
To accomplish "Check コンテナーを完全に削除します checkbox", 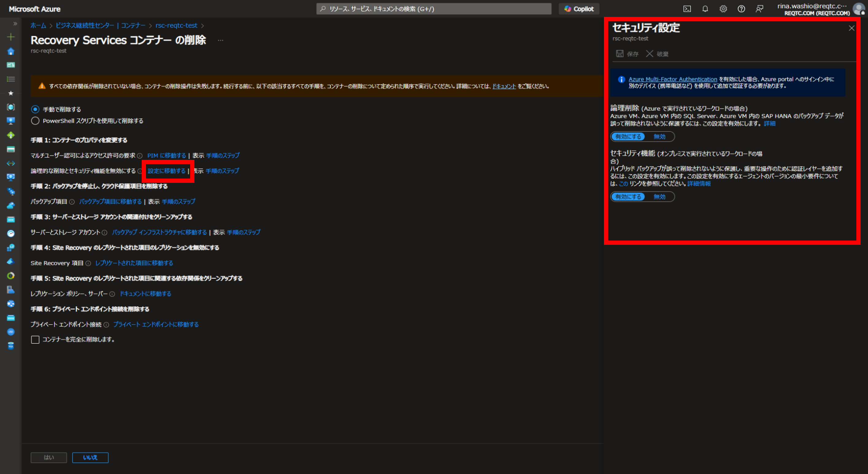I will pos(35,340).
